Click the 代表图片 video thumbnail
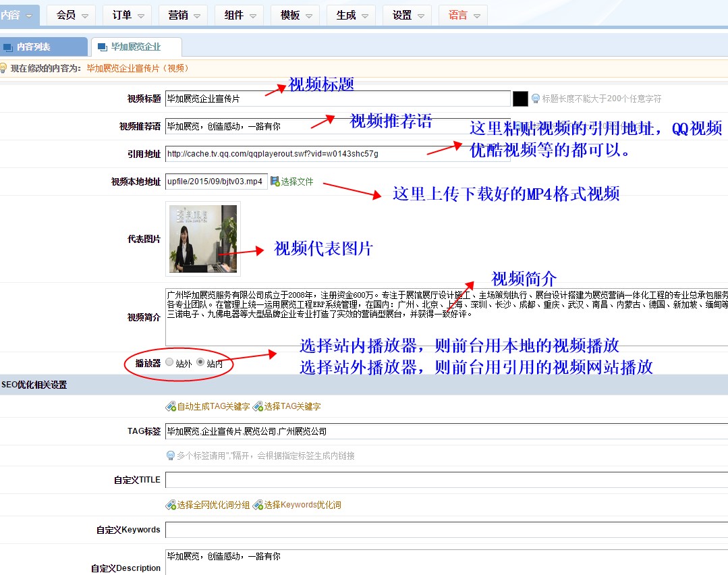 click(203, 239)
